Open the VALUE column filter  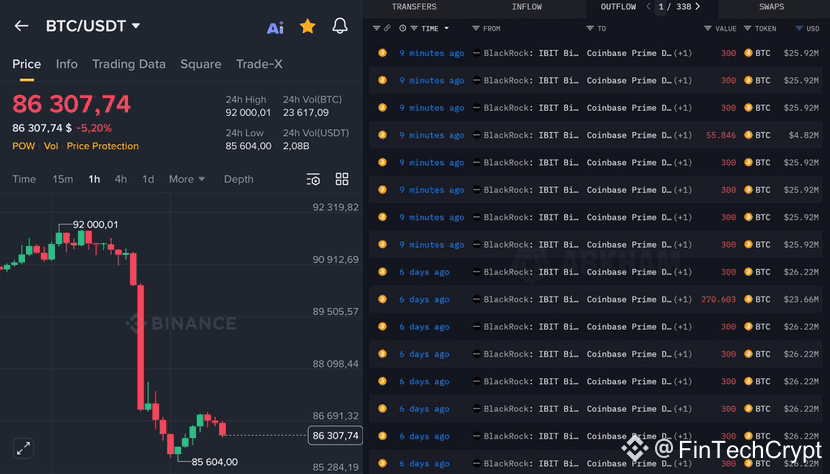tap(708, 28)
